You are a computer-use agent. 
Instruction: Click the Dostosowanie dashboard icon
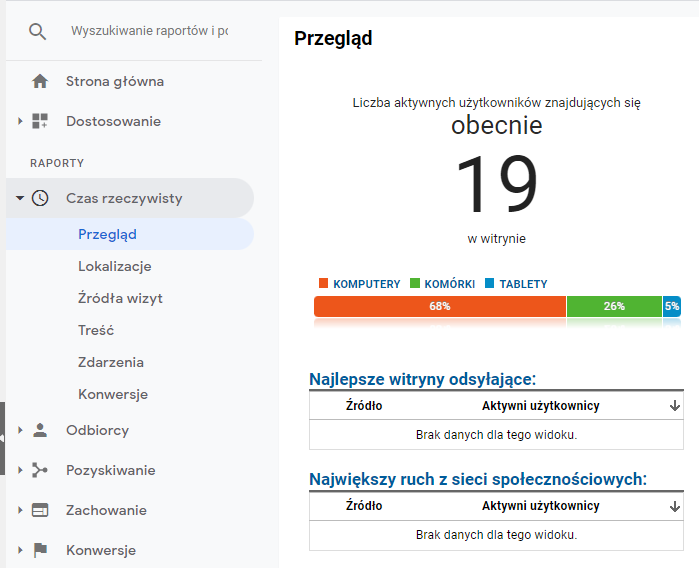coord(40,121)
